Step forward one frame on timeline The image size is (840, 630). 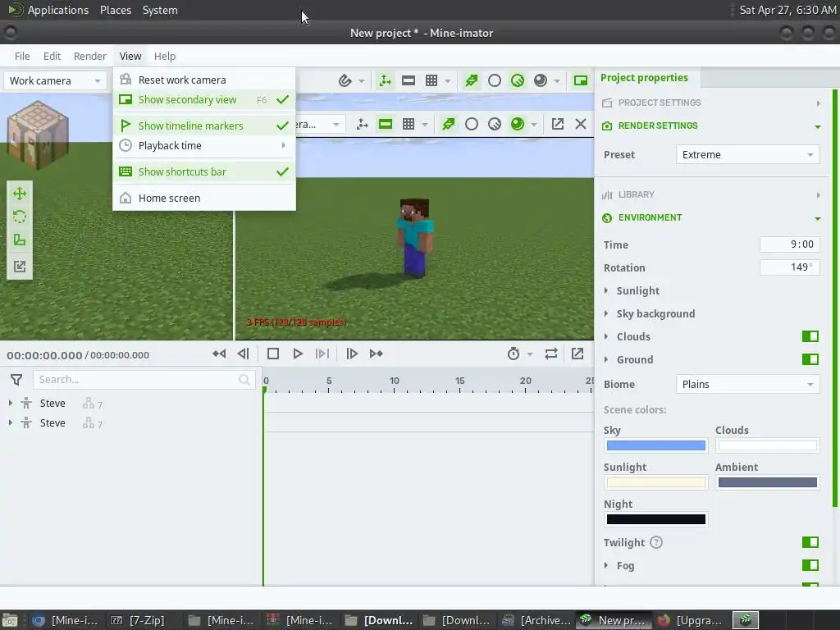pos(352,354)
